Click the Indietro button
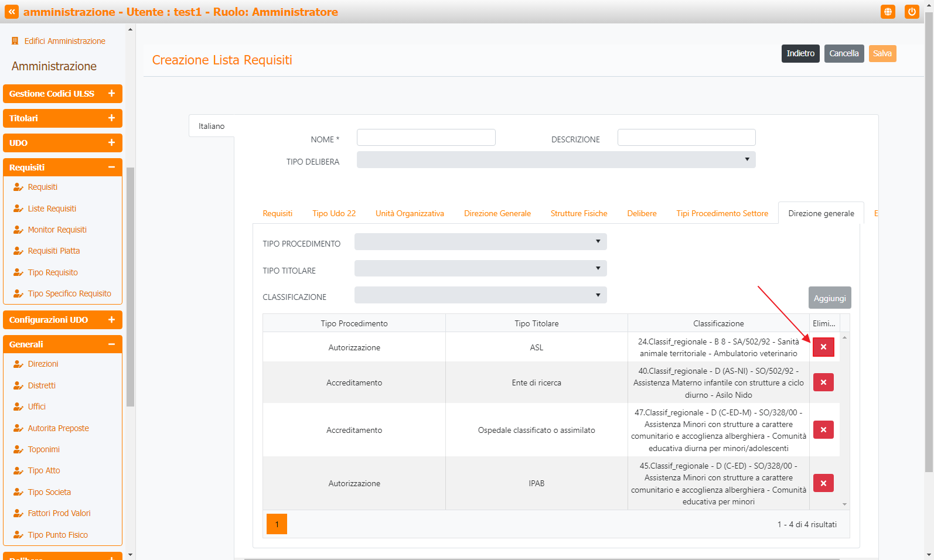Screen dimensions: 934x560 pyautogui.click(x=800, y=53)
